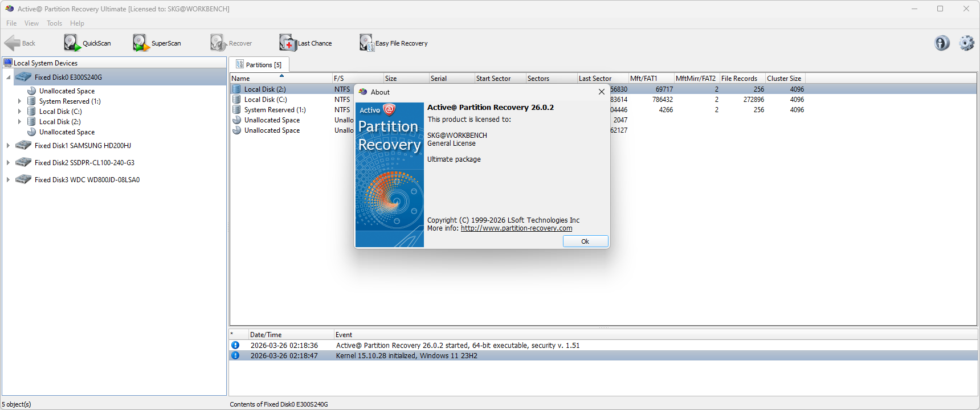Select Local Disk (C:) row in partitions list

[x=603, y=100]
